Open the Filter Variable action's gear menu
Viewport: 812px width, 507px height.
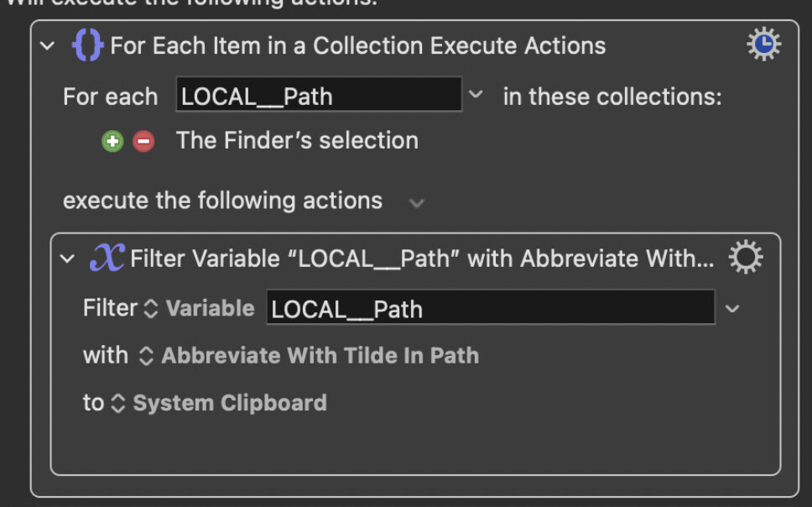coord(745,257)
